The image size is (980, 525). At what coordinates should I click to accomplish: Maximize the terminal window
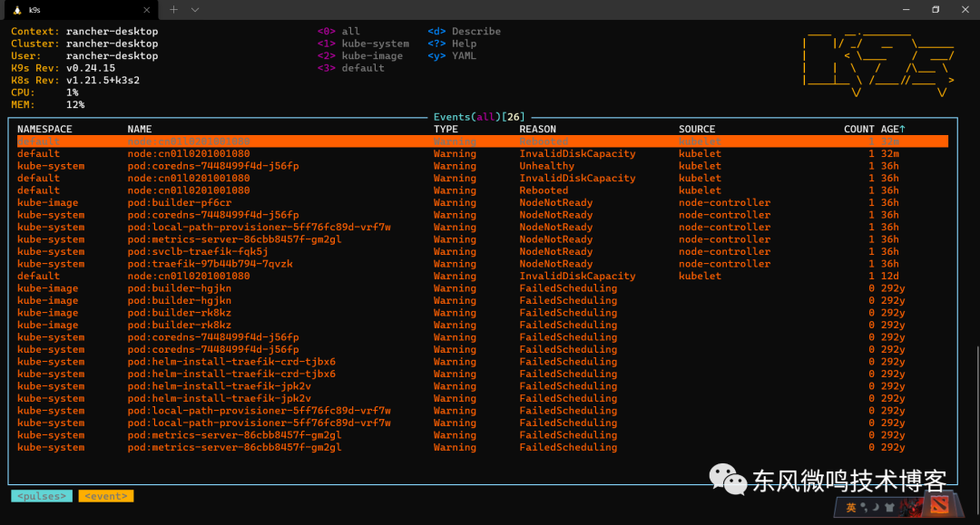(936, 10)
